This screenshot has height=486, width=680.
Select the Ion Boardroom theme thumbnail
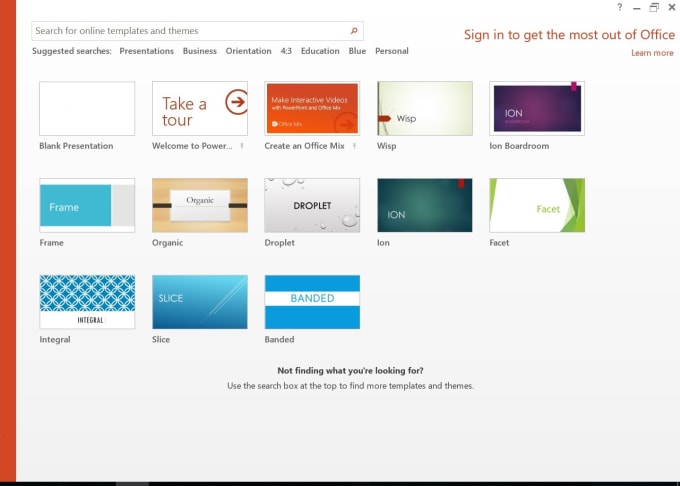[x=537, y=108]
